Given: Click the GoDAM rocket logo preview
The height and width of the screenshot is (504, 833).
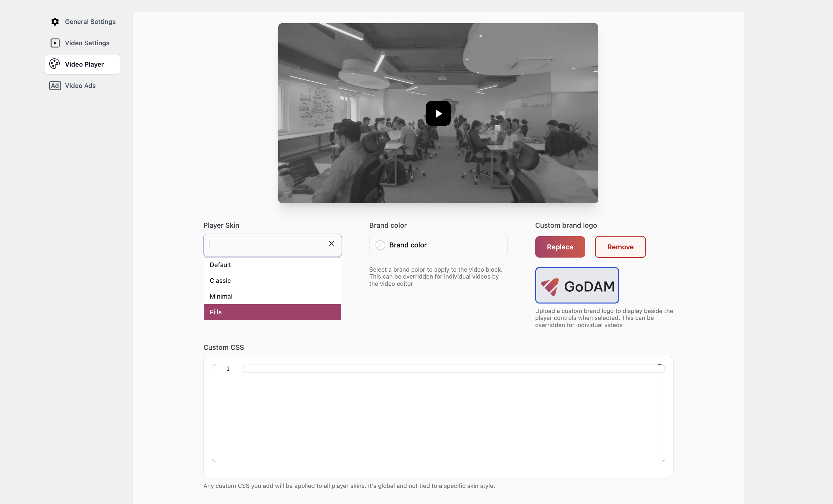Looking at the screenshot, I should coord(576,285).
